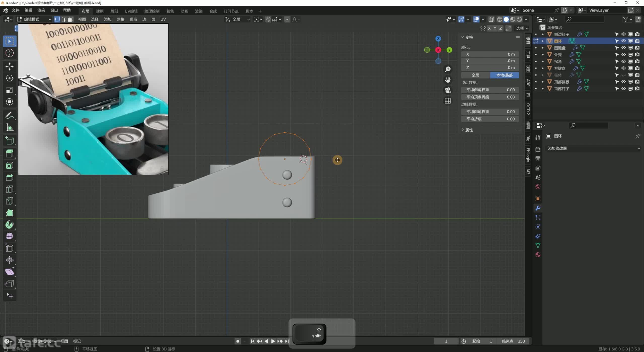644x352 pixels.
Task: Open the UV编辑 workspace tab
Action: 131,11
